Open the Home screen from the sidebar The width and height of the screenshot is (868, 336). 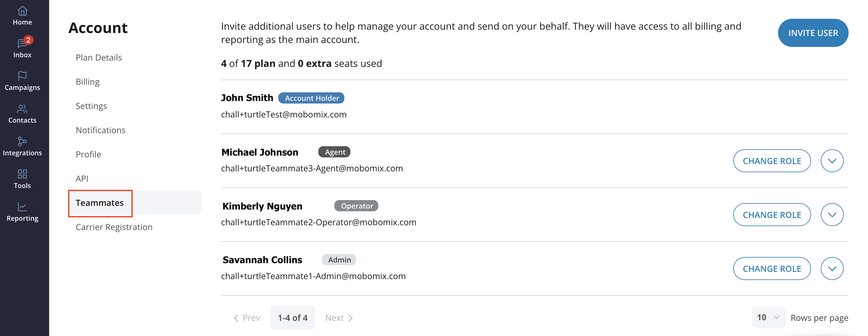point(22,15)
